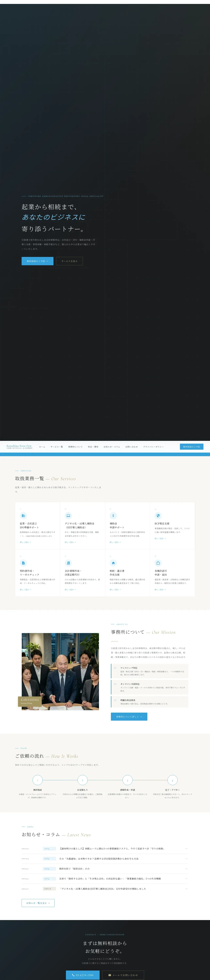Click the house icon for 相続・遺言書
The width and height of the screenshot is (210, 980).
pyautogui.click(x=113, y=563)
